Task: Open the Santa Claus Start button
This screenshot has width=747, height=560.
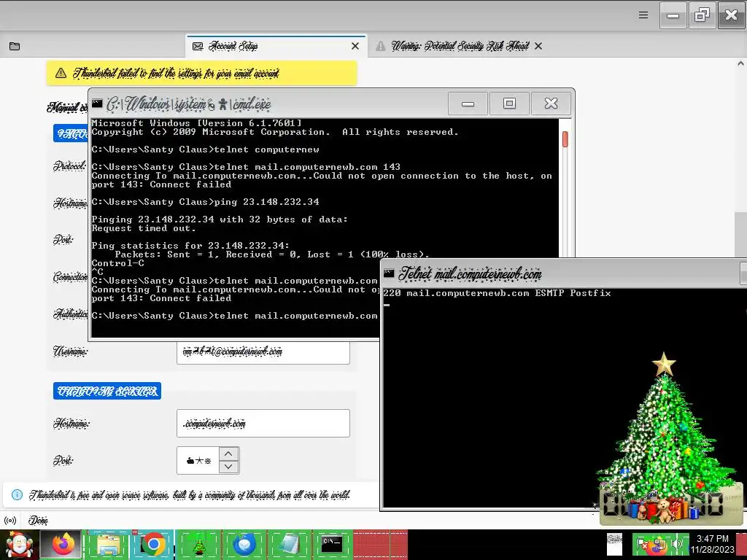Action: (18, 545)
